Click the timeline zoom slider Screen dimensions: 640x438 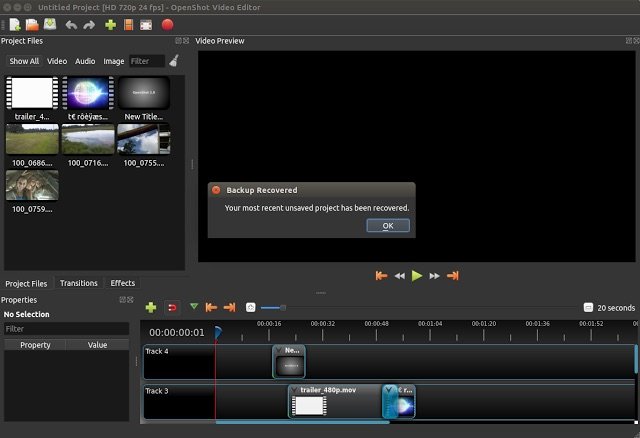point(283,308)
